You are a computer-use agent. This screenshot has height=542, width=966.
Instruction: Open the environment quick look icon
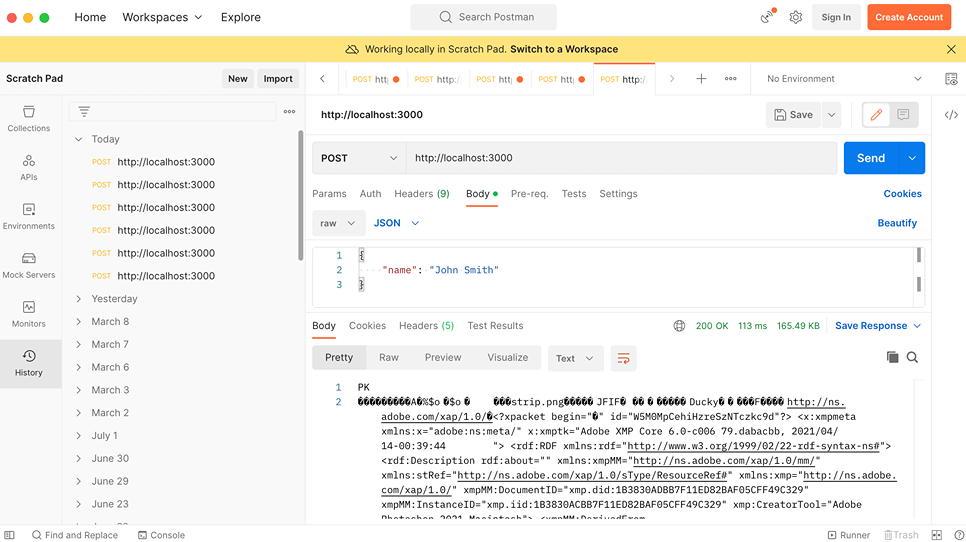(951, 79)
